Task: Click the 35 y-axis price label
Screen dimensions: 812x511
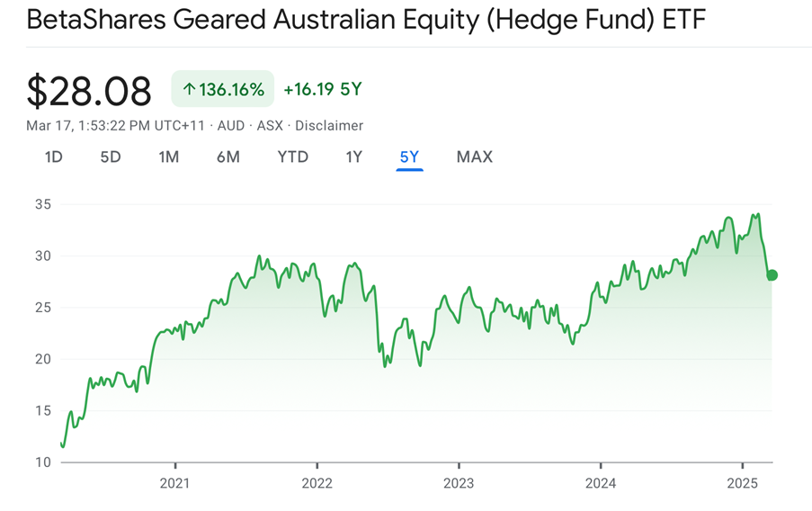Action: [x=42, y=204]
